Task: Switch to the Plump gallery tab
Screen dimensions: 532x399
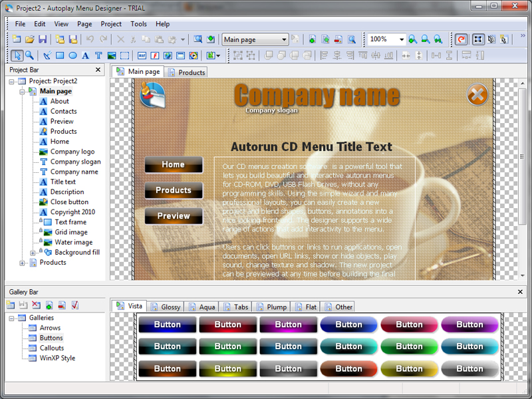Action: [272, 307]
